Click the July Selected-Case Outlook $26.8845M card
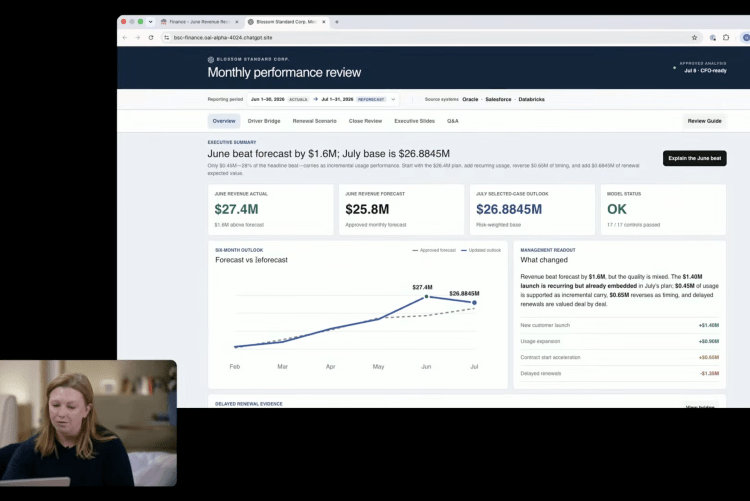Screen dimensions: 750x501 coord(532,210)
